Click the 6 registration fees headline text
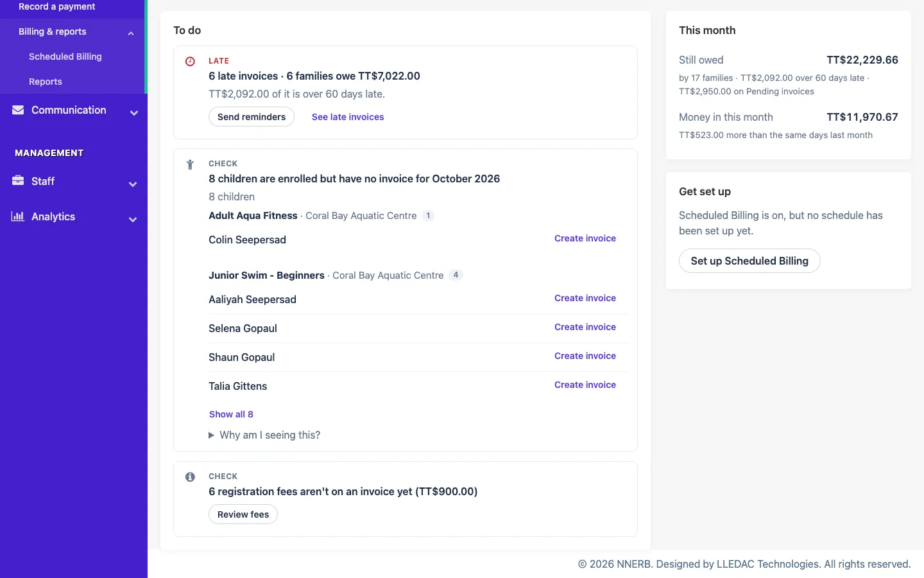Viewport: 924px width, 578px height. tap(343, 491)
